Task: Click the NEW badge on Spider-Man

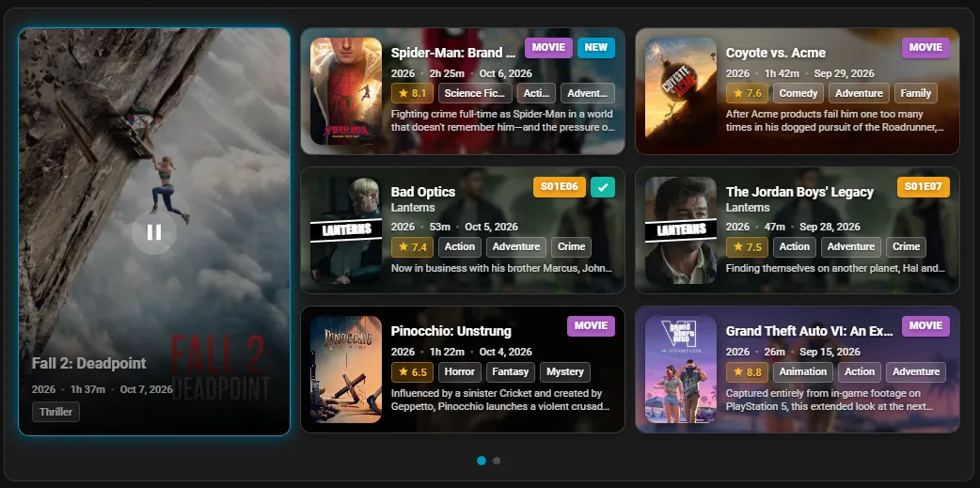Action: (596, 48)
